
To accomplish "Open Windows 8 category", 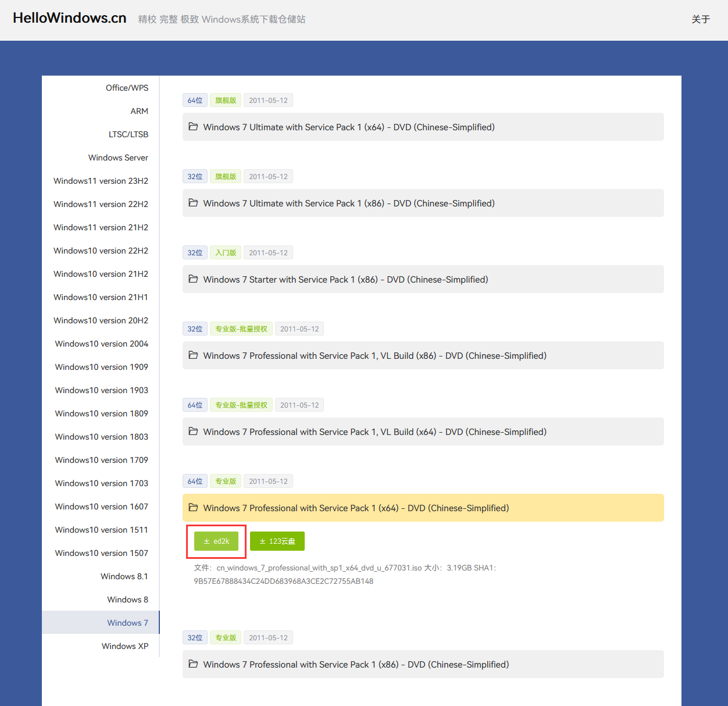I will (101, 600).
